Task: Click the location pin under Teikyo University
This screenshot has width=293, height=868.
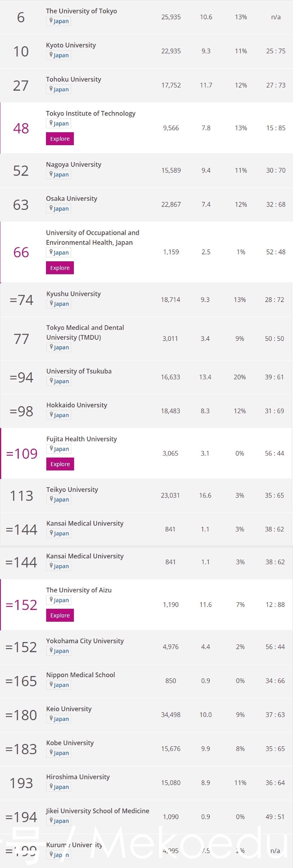Action: coord(51,499)
